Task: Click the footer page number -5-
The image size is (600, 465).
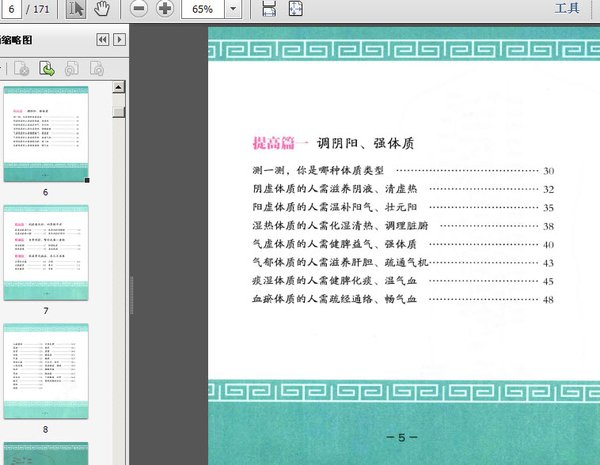Action: [x=401, y=437]
